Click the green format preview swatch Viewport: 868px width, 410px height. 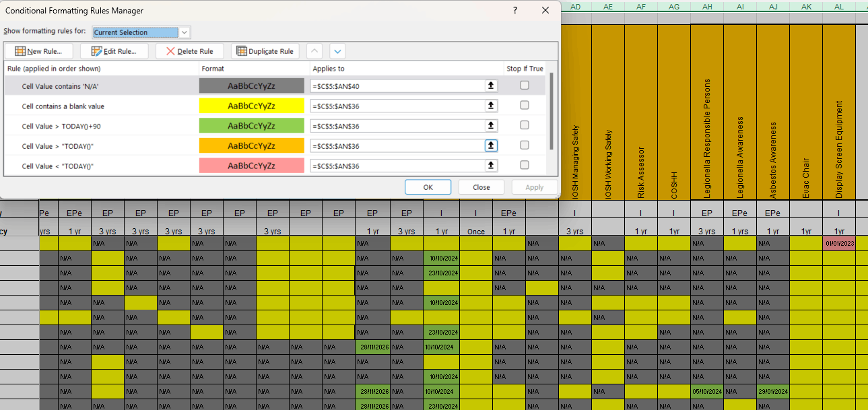pos(252,126)
